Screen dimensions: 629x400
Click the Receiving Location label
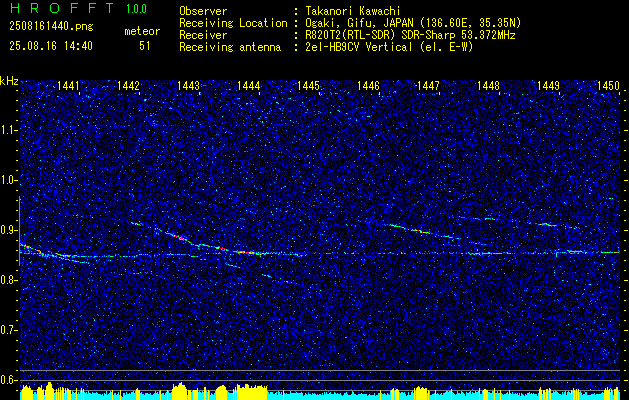pyautogui.click(x=233, y=23)
